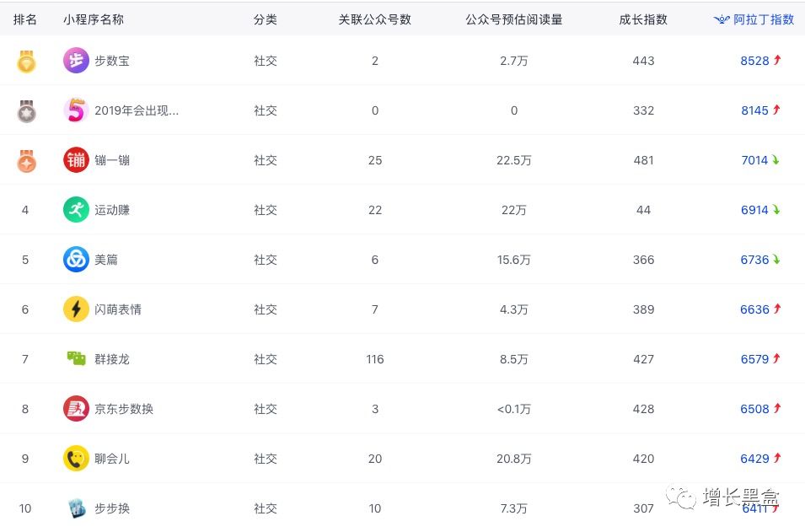Image resolution: width=805 pixels, height=532 pixels.
Task: Click the 8528 index value of 步数宝
Action: (754, 60)
